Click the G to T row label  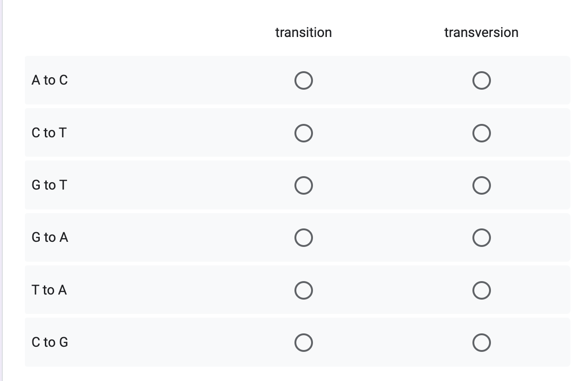(x=49, y=185)
